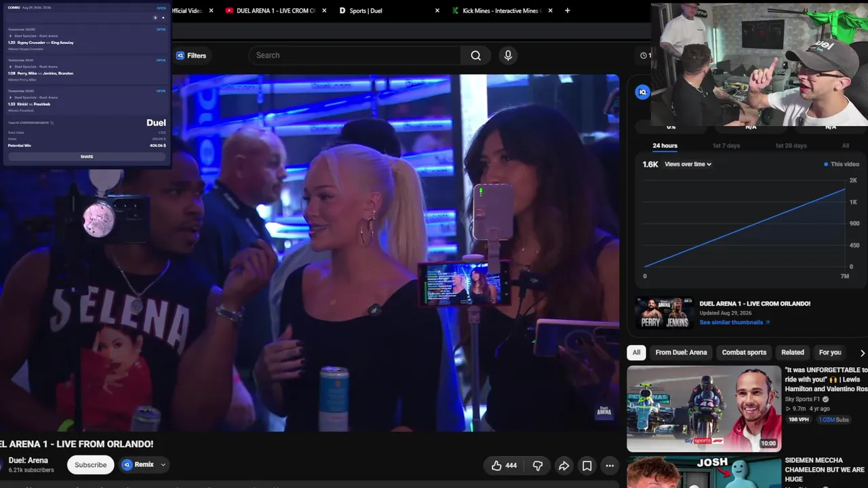Click the 6.21k subscribers text

31,470
